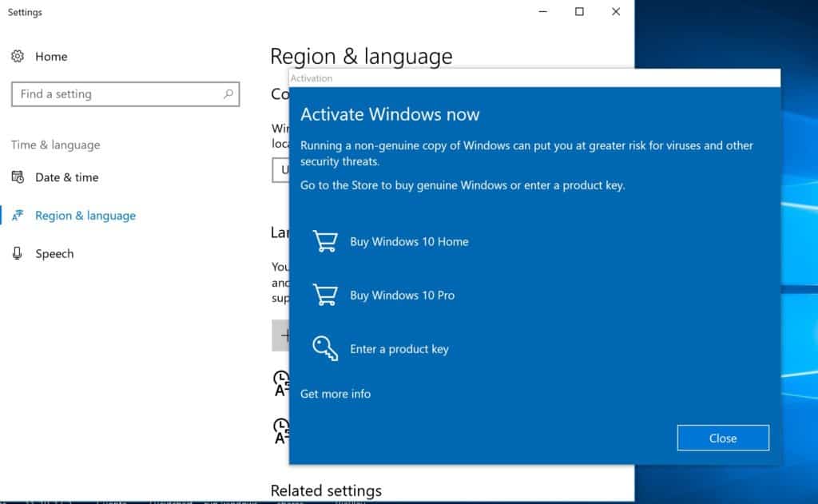
Task: Open Speech settings
Action: click(54, 253)
